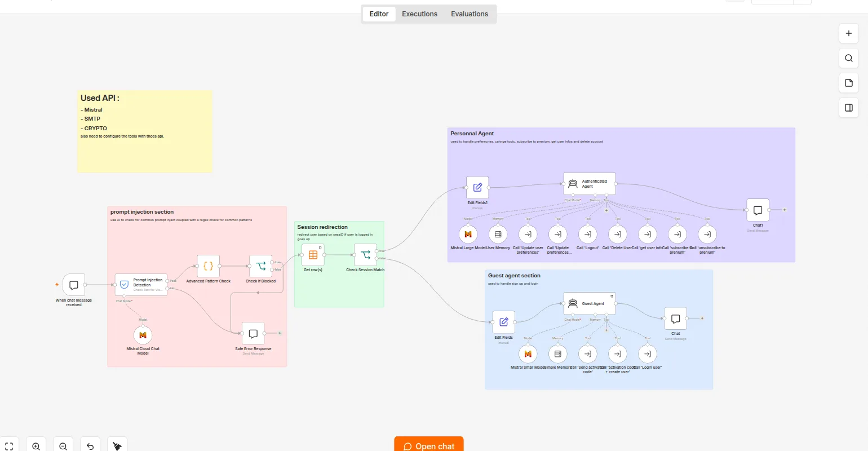868x451 pixels.
Task: Open the 'When chat message received' trigger node
Action: 74,285
